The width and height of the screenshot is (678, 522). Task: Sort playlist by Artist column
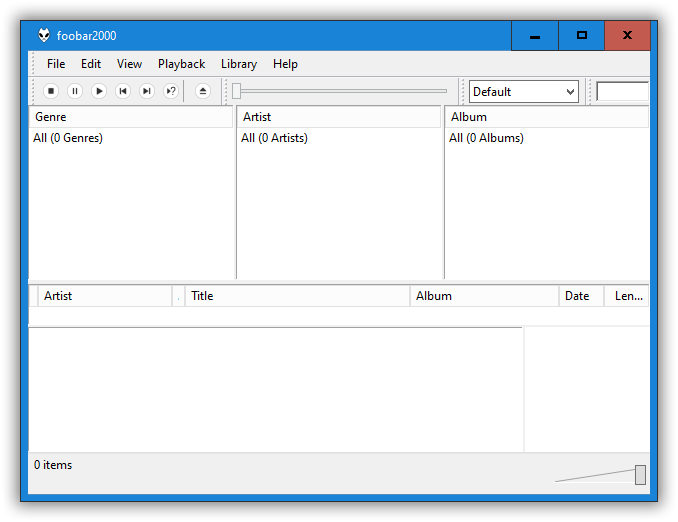[105, 296]
